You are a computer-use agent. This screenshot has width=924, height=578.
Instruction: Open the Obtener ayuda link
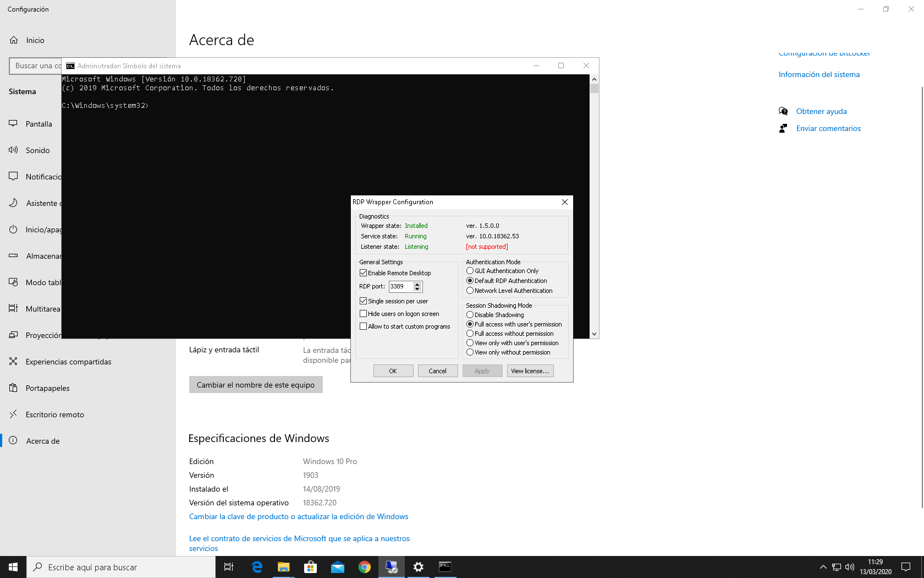point(822,111)
